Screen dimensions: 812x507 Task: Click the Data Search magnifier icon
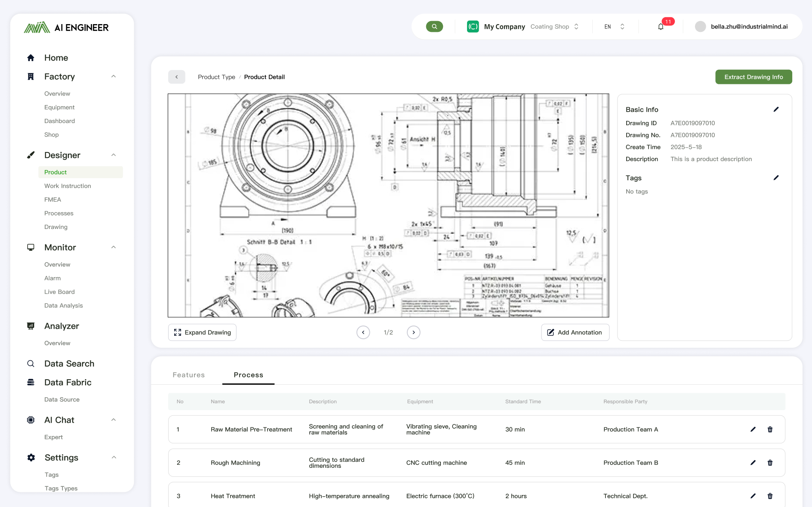31,364
